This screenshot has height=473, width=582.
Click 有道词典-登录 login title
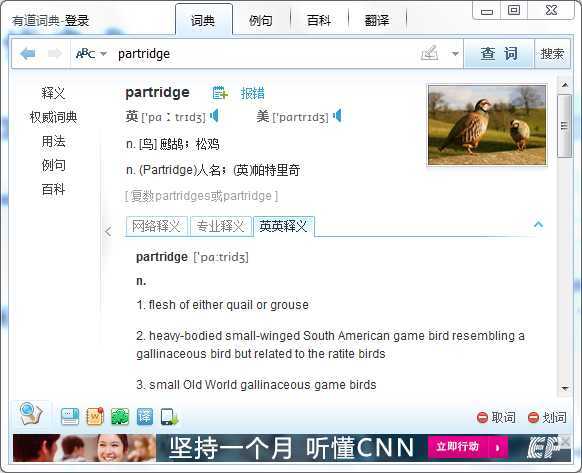point(50,21)
